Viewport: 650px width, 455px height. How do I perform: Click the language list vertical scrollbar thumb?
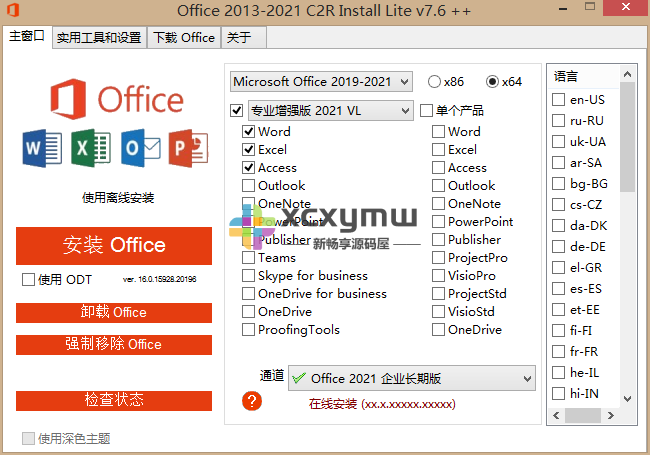pyautogui.click(x=627, y=137)
